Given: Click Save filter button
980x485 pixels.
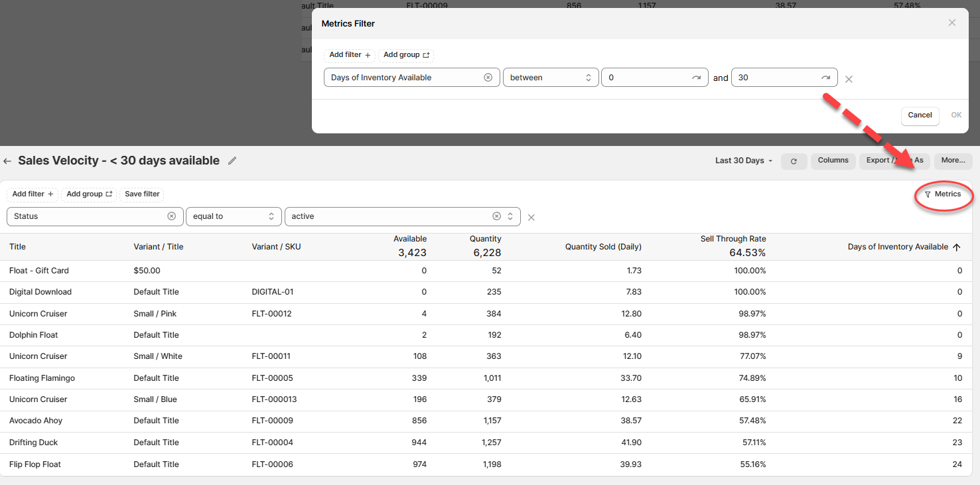Looking at the screenshot, I should 142,194.
